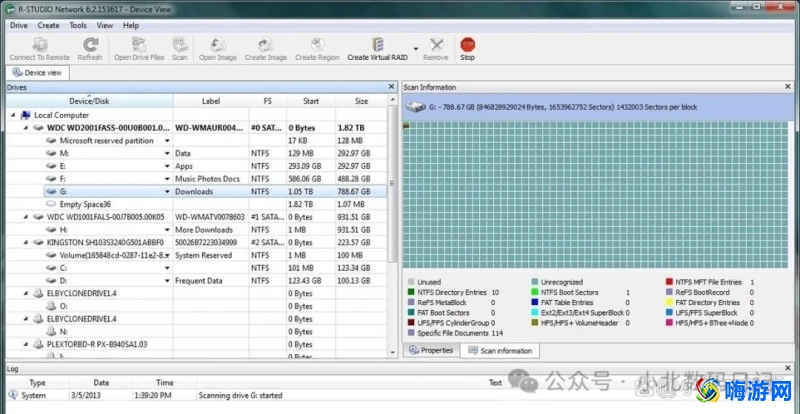
Task: Click the 'Music Photos Docs' label cell
Action: pos(207,179)
